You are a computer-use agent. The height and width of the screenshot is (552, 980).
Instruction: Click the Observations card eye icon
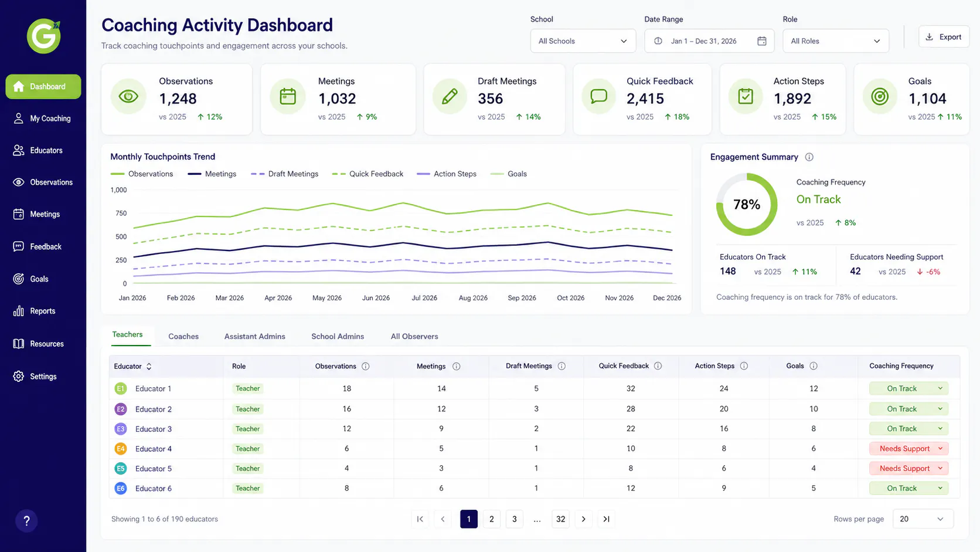(128, 96)
